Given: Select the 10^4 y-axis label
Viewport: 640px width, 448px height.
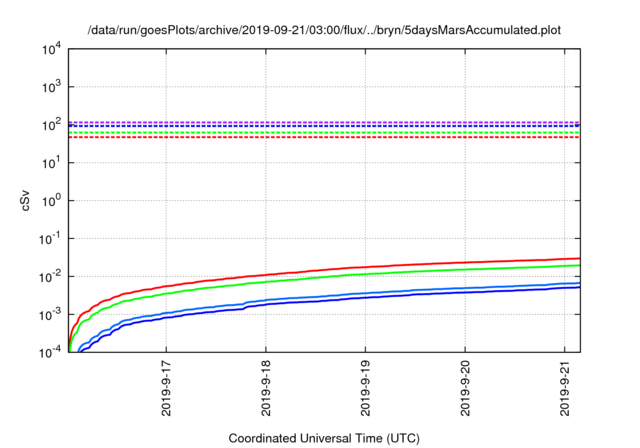Looking at the screenshot, I should click(x=52, y=50).
